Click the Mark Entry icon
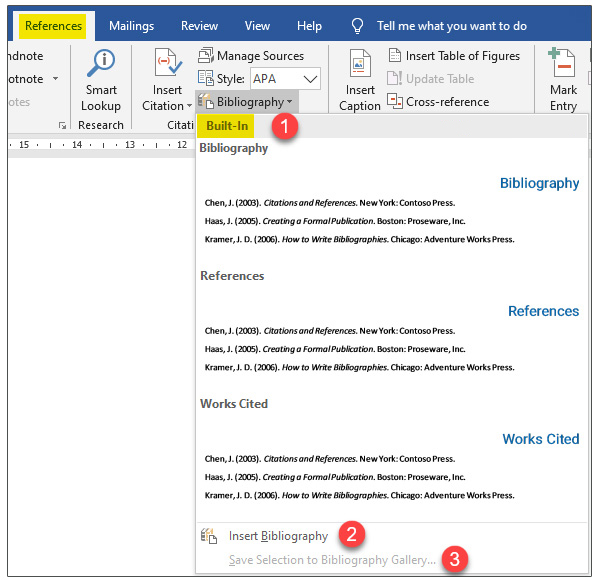The image size is (597, 580). [562, 63]
